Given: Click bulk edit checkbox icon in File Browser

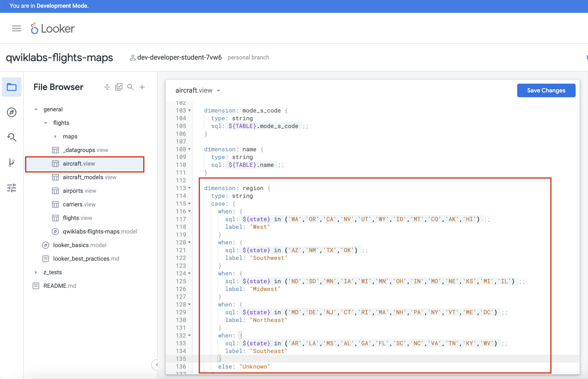Looking at the screenshot, I should click(119, 87).
